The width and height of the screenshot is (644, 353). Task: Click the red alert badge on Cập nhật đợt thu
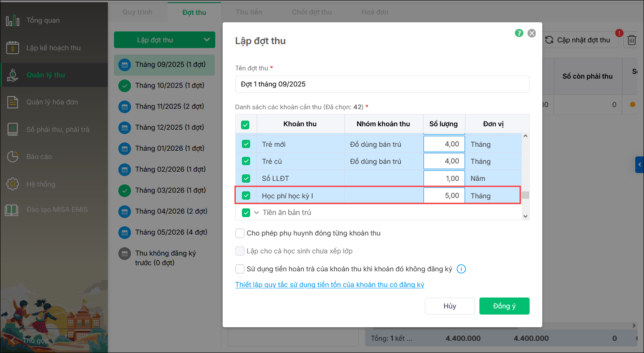[x=619, y=33]
